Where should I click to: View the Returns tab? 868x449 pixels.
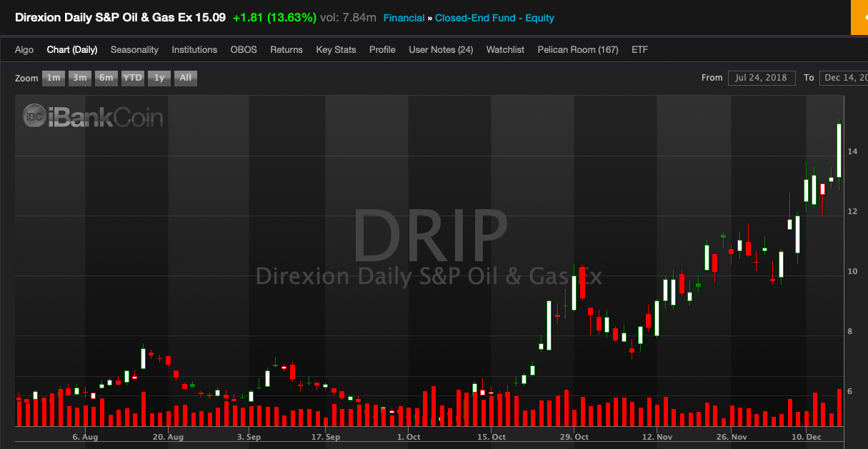[x=286, y=50]
